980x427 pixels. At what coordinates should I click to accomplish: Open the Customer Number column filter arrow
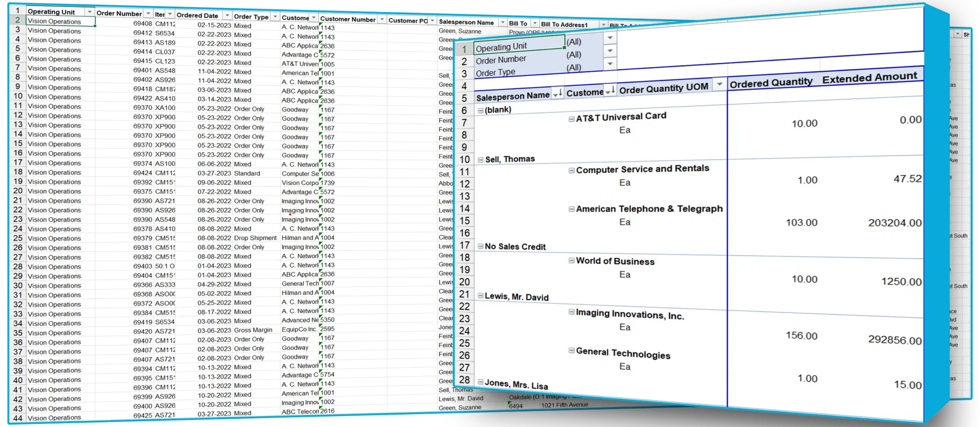[x=382, y=20]
